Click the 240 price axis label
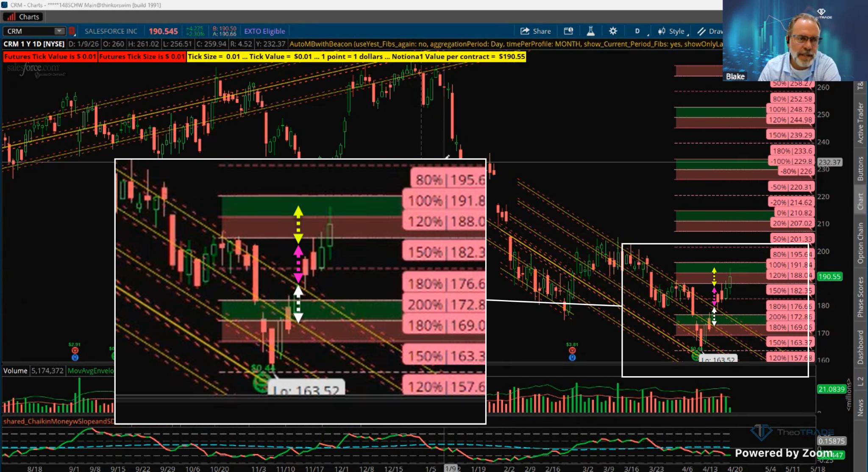 823,142
